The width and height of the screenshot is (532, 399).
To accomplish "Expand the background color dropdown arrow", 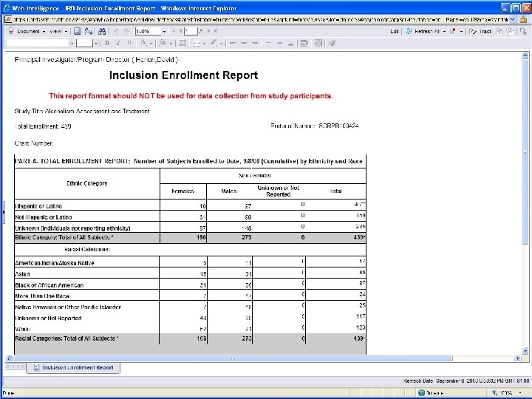I will click(x=171, y=44).
